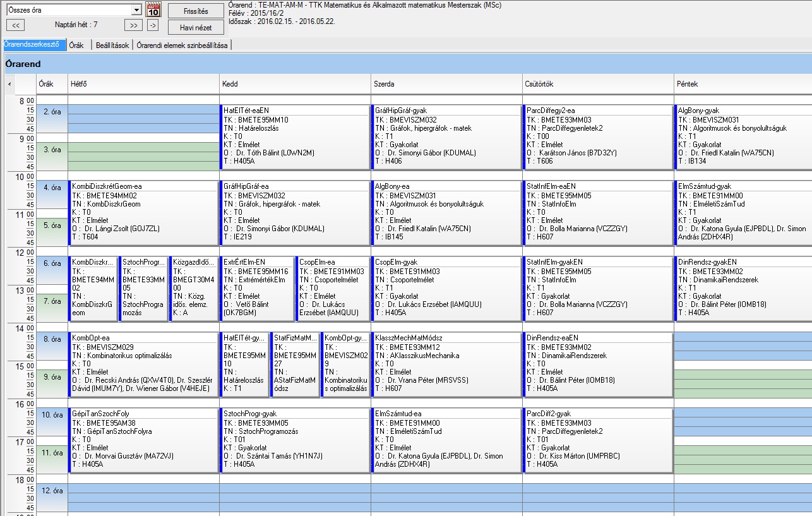
Task: Select the HatElTét-gy... class on Kedd
Action: pyautogui.click(x=244, y=364)
